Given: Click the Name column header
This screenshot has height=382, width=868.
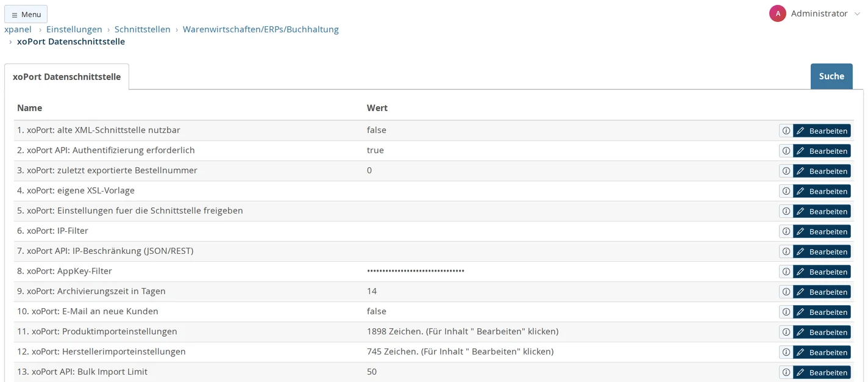Looking at the screenshot, I should point(29,108).
